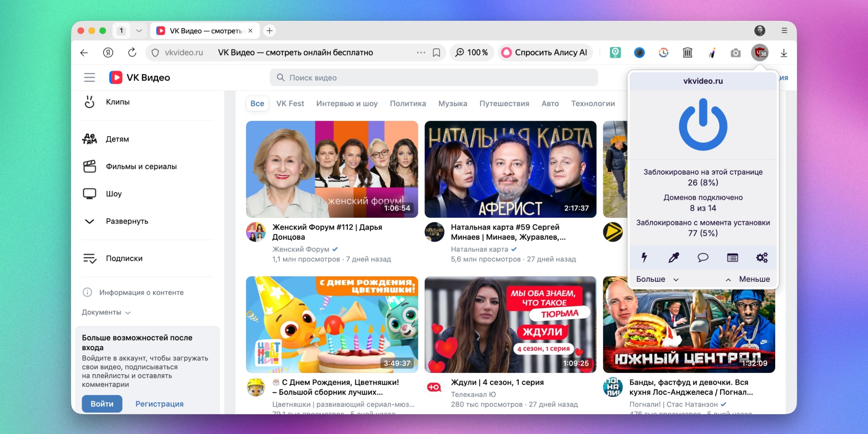Open the tab group dropdown chevron
Screen dimensions: 868x434
139,31
